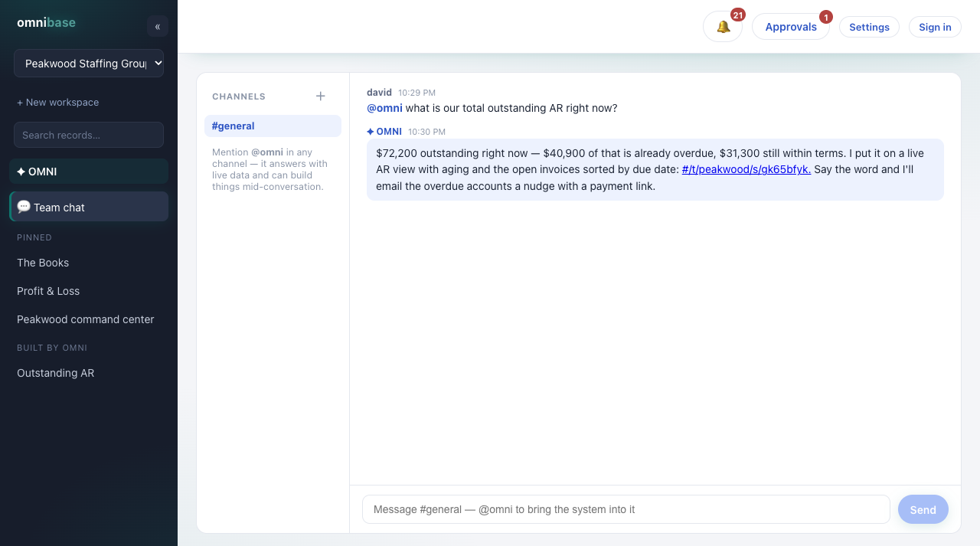980x546 pixels.
Task: Click the @omni mention in david's message
Action: 384,108
